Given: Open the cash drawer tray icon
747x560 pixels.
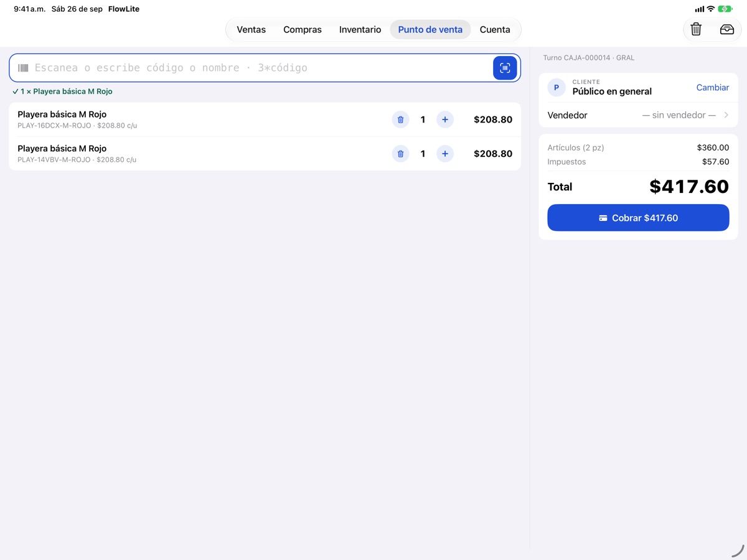Looking at the screenshot, I should click(x=726, y=29).
